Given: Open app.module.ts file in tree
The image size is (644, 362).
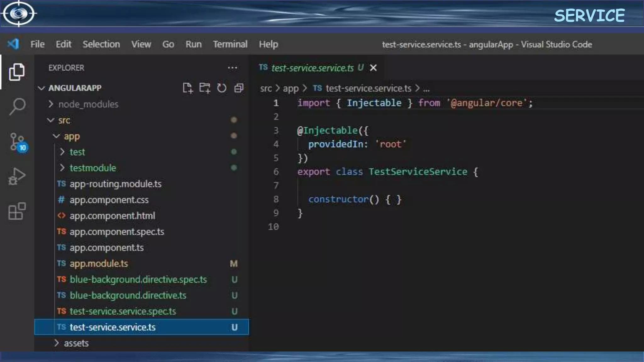Looking at the screenshot, I should tap(99, 264).
